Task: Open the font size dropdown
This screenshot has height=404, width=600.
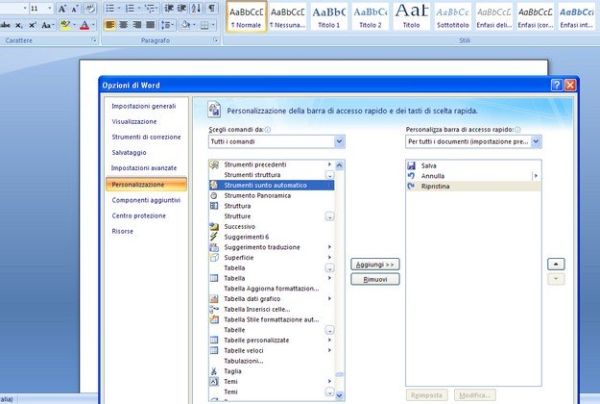Action: (x=49, y=8)
